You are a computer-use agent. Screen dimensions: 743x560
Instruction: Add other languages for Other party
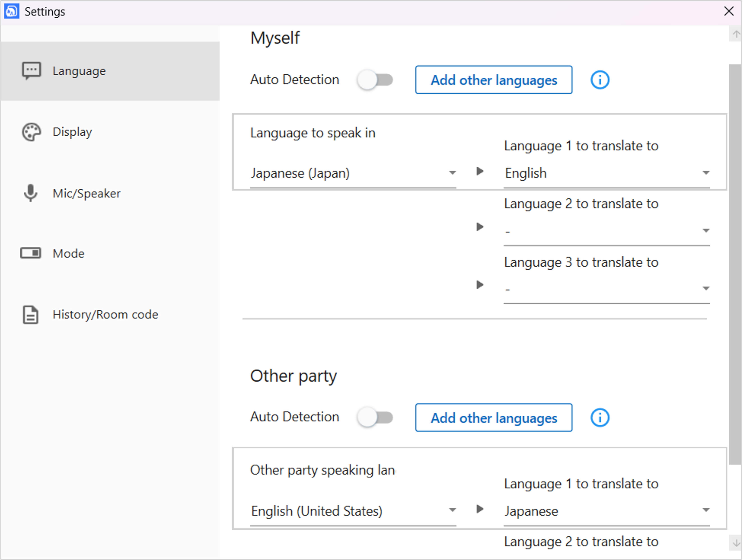click(494, 418)
